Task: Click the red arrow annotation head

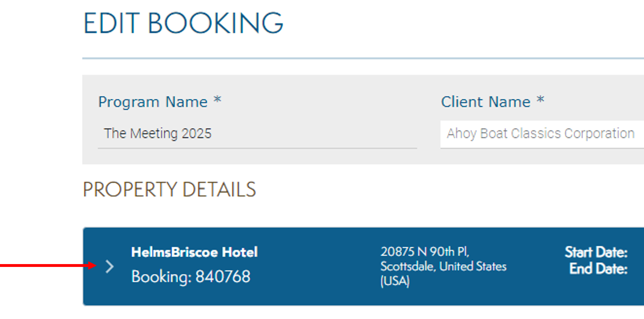Action: [92, 266]
